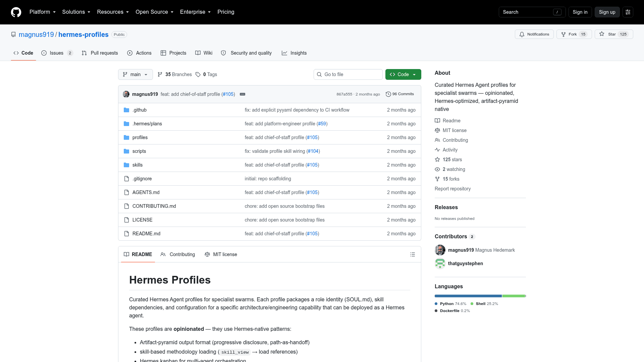Image resolution: width=644 pixels, height=362 pixels.
Task: Expand the Open Source menu
Action: tap(154, 12)
